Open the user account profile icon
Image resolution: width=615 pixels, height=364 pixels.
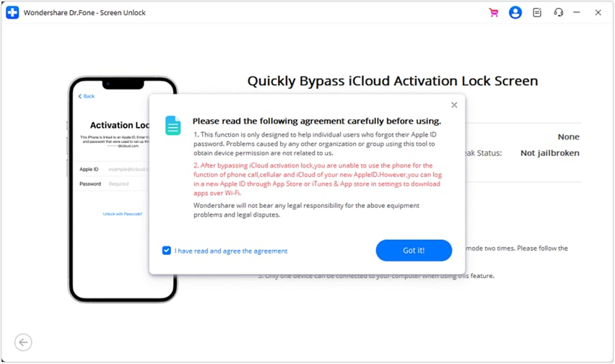tap(515, 13)
